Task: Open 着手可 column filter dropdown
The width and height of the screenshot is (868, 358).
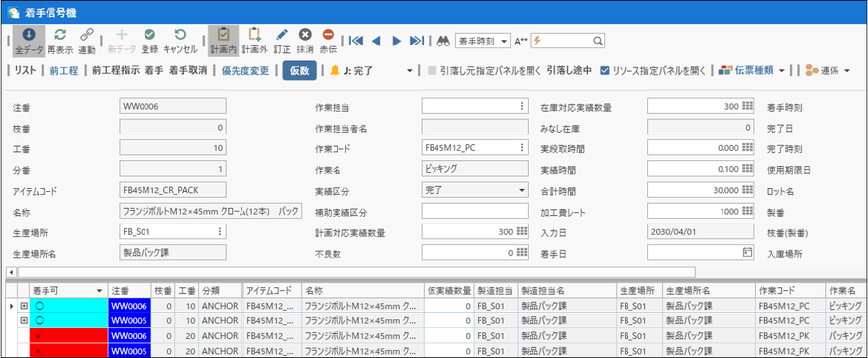Action: point(99,290)
